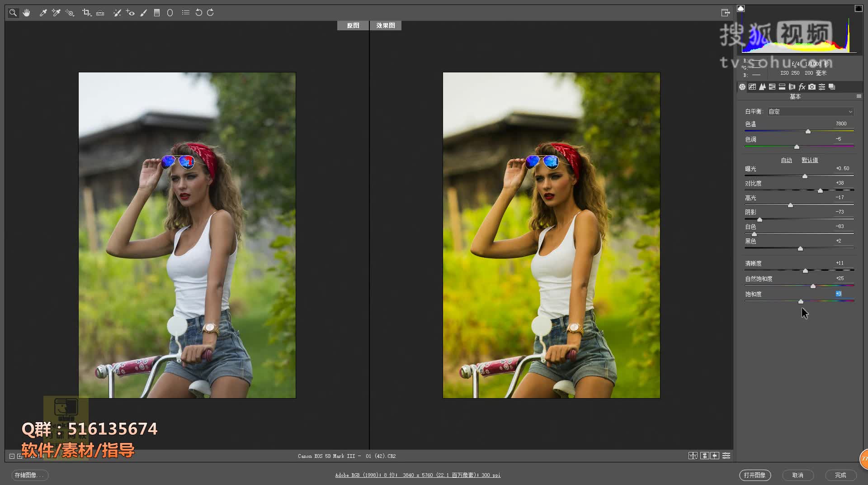Screen dimensions: 868x485
Task: Adjust the 清晰度 clarity slider handle
Action: (x=805, y=271)
